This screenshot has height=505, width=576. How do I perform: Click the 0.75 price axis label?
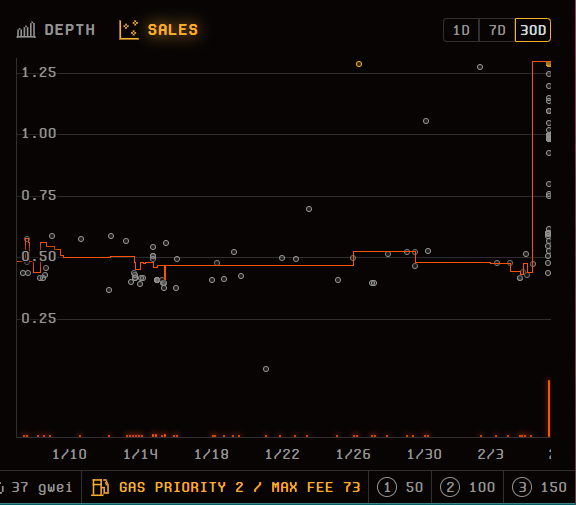[39, 195]
